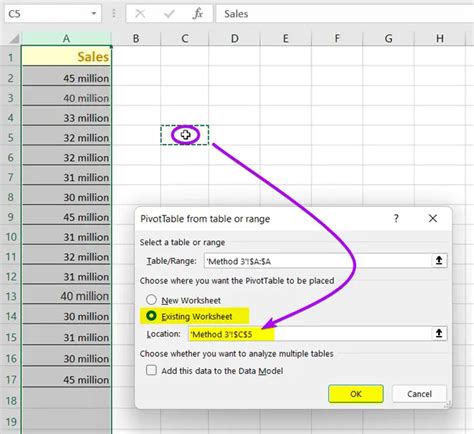Select column F header

coord(337,39)
